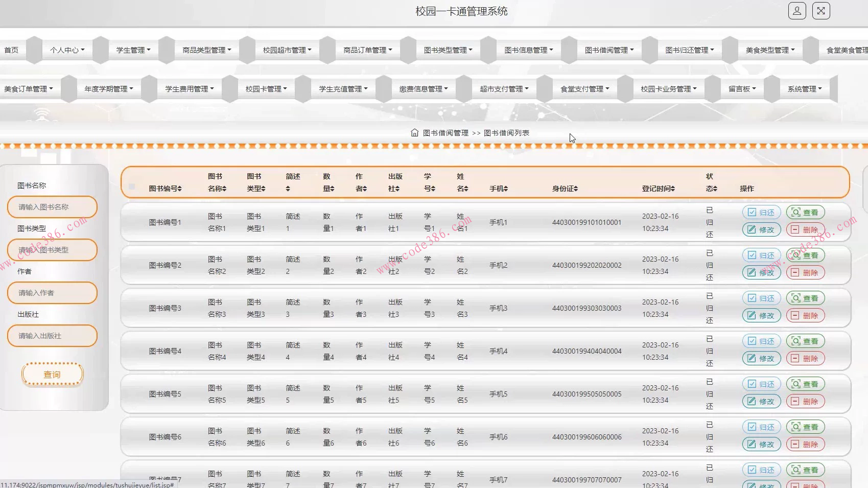Edit the 图书编号5 record
Screen dimensions: 868x488
click(761, 402)
